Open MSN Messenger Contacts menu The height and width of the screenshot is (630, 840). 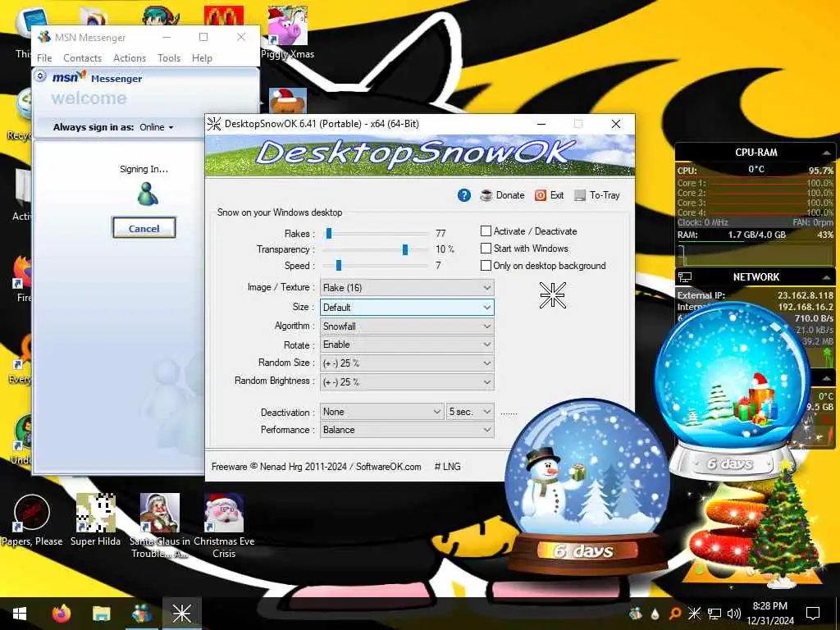tap(83, 58)
